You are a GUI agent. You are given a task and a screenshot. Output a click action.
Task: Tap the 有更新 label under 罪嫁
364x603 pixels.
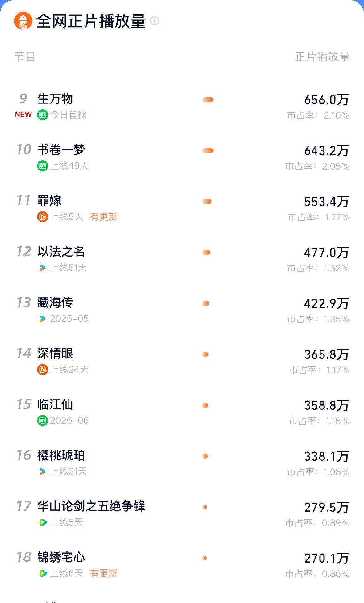[x=104, y=217]
